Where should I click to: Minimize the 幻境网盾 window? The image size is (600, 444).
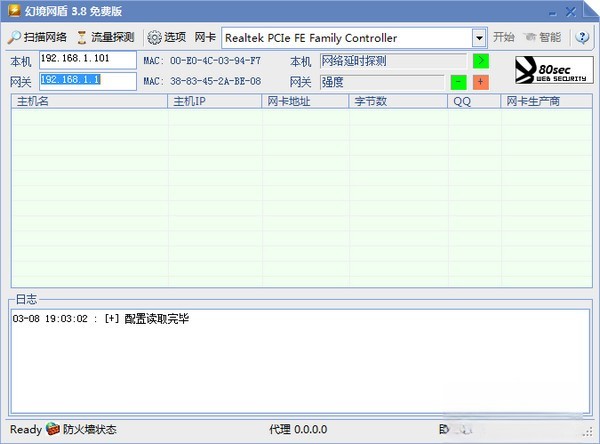[552, 13]
